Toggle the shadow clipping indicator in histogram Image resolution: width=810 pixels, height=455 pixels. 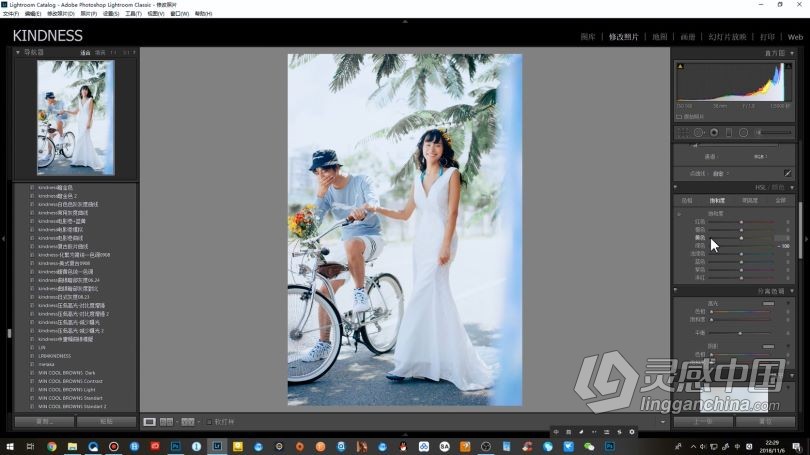click(681, 68)
